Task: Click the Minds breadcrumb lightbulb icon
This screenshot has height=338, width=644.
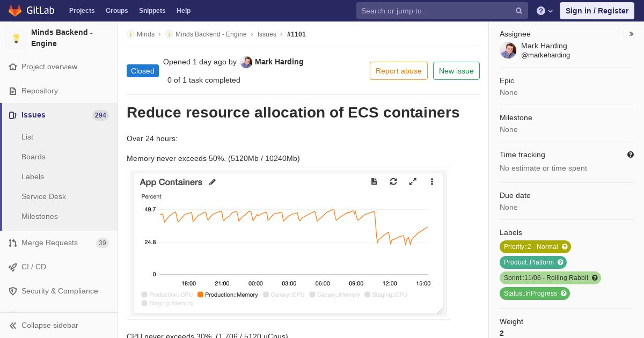Action: [x=130, y=34]
